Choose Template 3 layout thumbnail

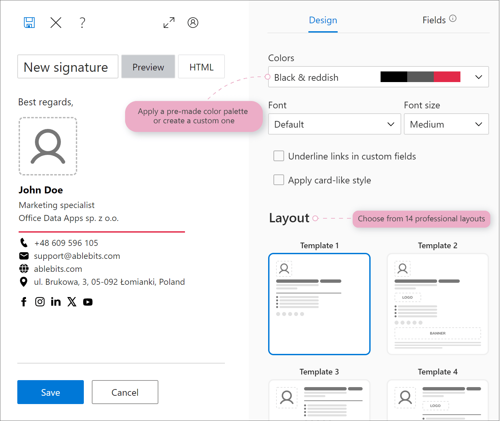coord(319,400)
